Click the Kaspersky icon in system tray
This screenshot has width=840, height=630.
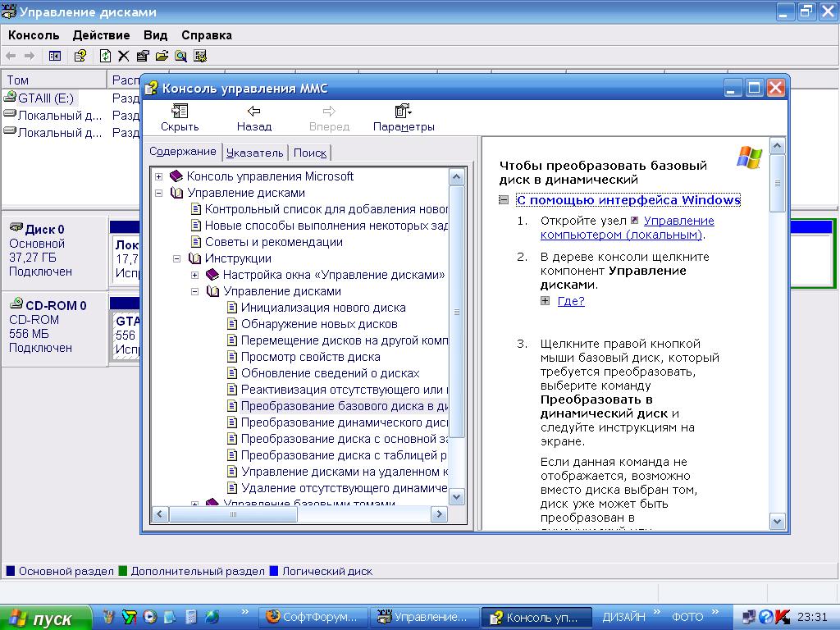783,617
